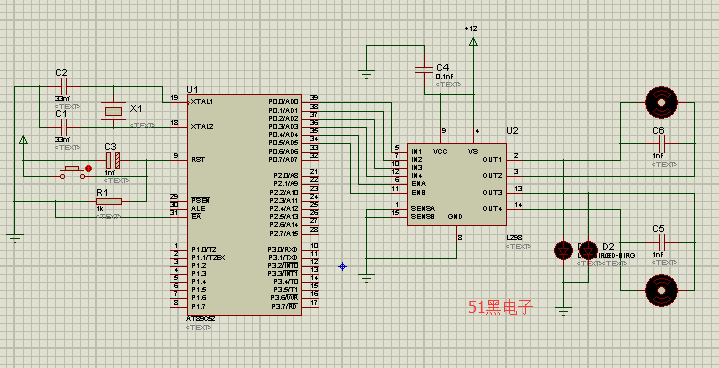Click the blue origin marker crosshair
Screen dimensions: 719x368
[x=343, y=266]
